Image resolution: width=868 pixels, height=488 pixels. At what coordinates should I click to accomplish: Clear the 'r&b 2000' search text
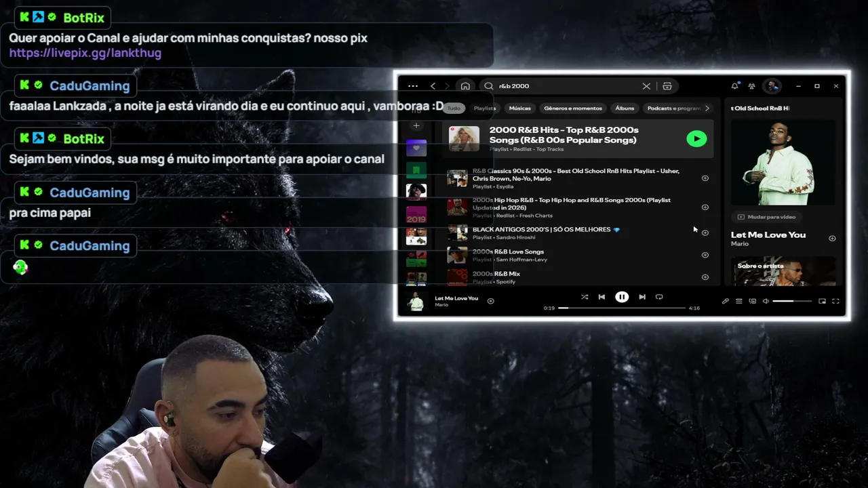(646, 86)
